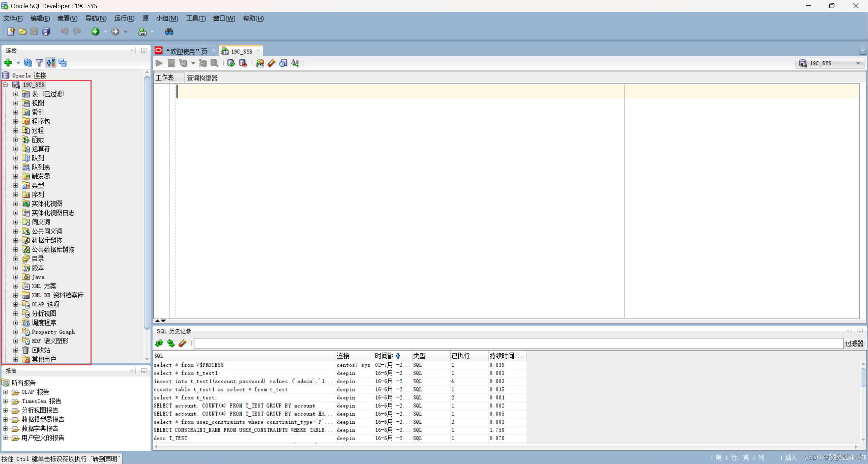Click the Run Statement (green play) icon
Image resolution: width=868 pixels, height=464 pixels.
pos(159,62)
